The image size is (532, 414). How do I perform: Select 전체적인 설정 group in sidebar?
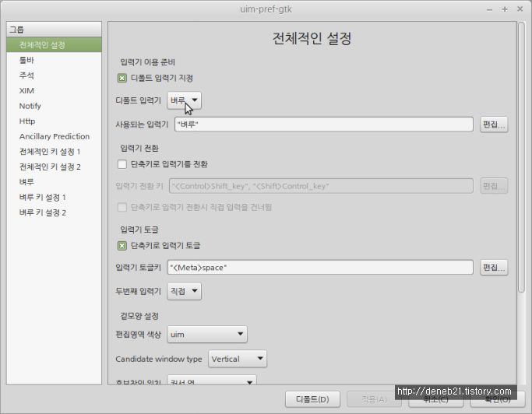point(54,45)
